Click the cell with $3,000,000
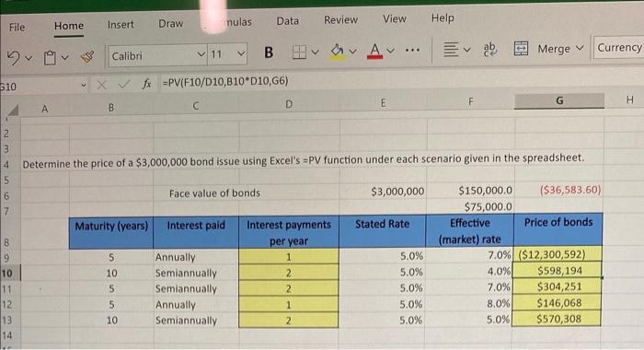The width and height of the screenshot is (644, 350). tap(384, 192)
